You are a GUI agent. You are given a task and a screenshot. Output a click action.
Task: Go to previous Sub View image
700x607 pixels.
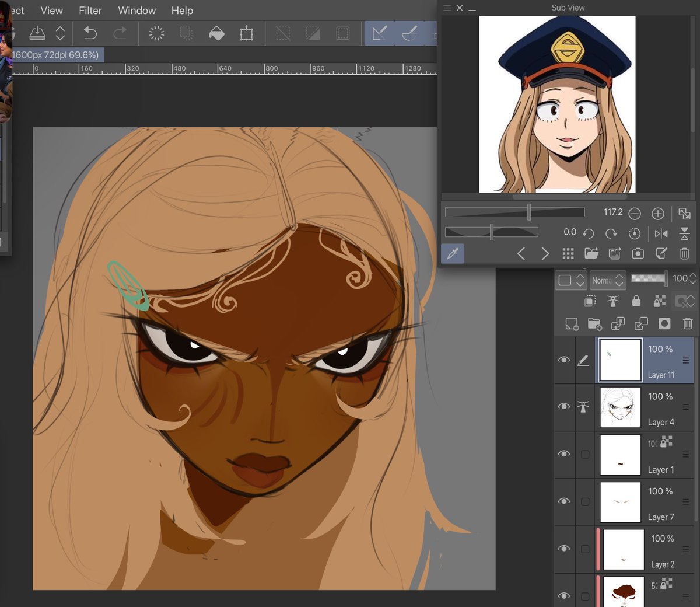[x=521, y=253]
